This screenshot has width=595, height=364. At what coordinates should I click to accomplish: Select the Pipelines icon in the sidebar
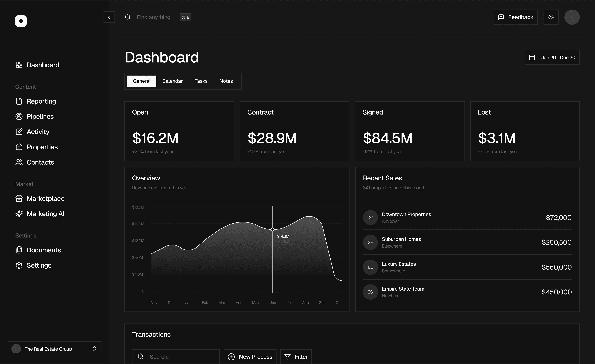pyautogui.click(x=19, y=116)
